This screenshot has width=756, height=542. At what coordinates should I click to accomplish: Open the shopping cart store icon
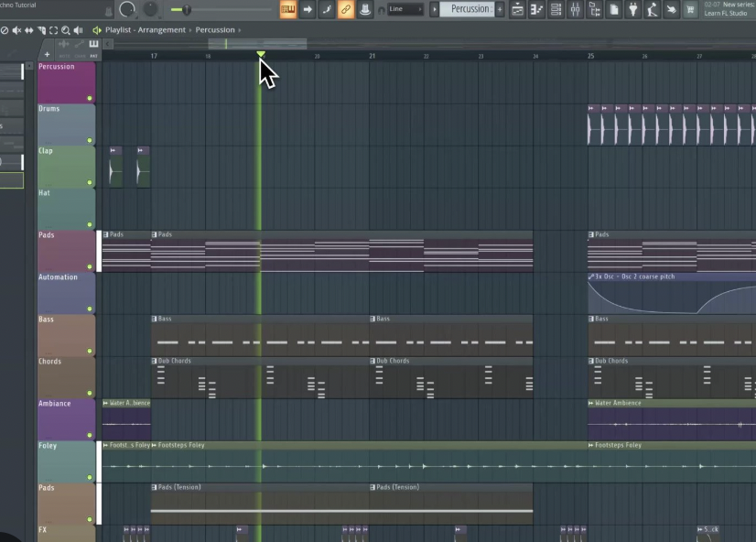pyautogui.click(x=690, y=9)
